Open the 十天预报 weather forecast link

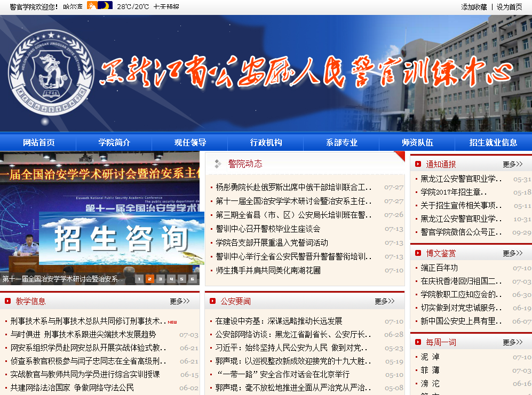(166, 7)
